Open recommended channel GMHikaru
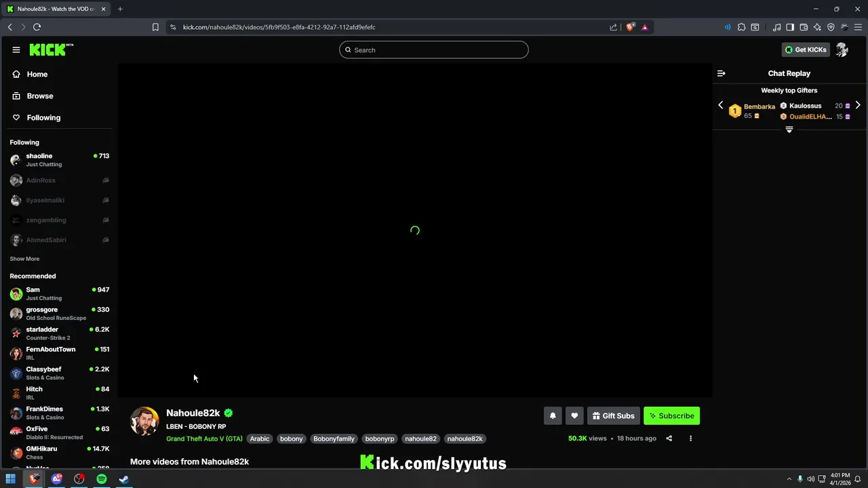 coord(59,453)
